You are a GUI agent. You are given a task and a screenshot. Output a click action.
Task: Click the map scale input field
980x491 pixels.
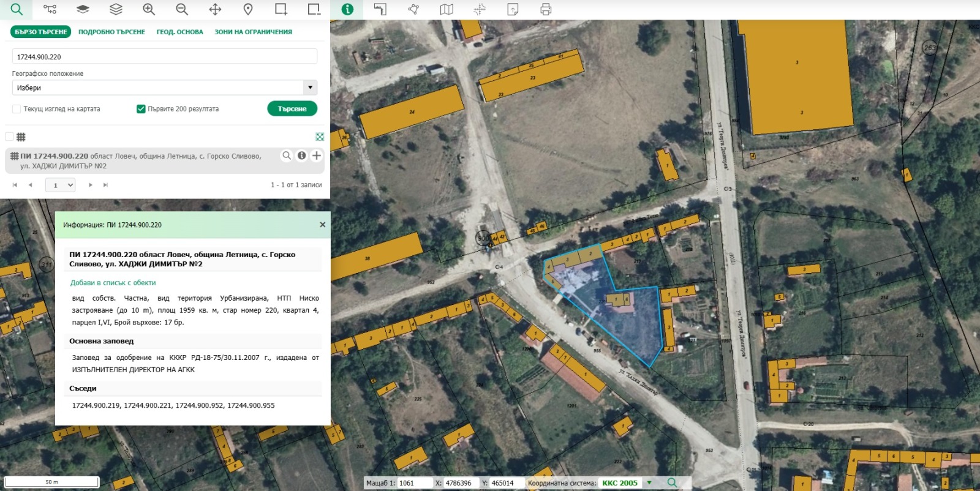tap(415, 483)
